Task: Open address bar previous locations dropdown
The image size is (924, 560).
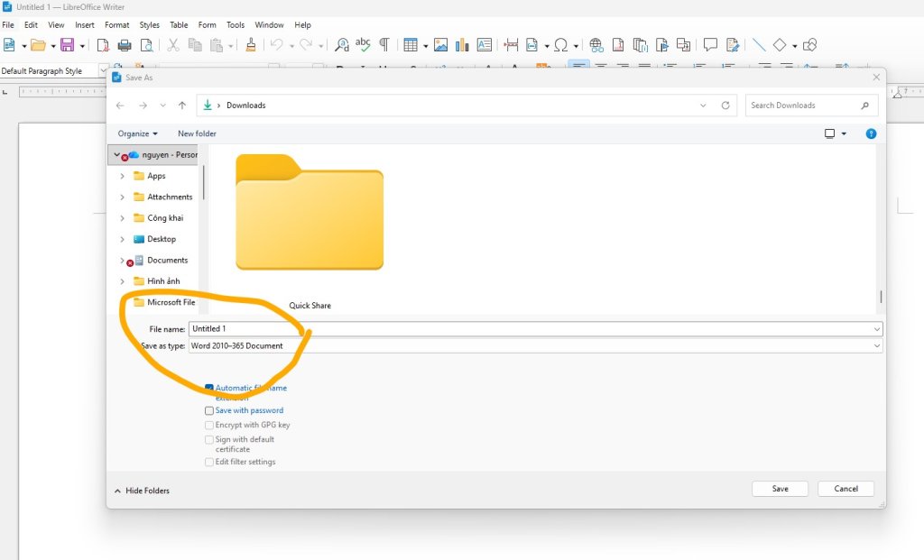Action: (703, 106)
